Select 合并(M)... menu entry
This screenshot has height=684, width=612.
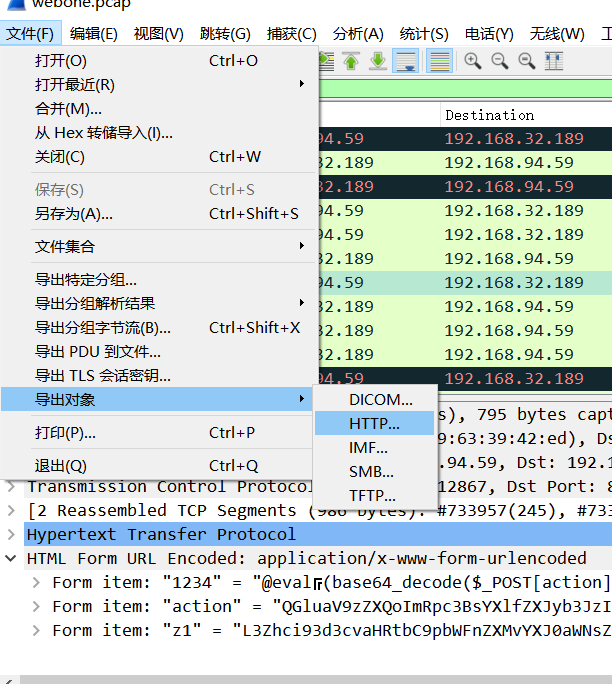(159, 109)
